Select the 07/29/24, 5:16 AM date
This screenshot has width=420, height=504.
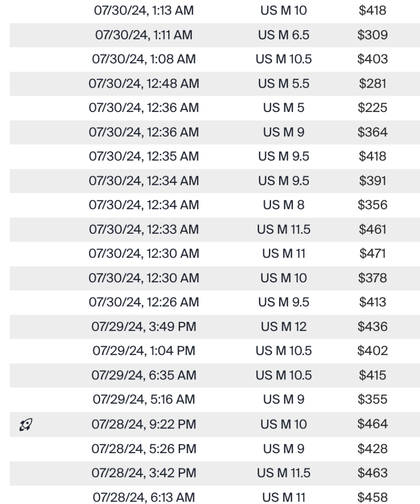tap(144, 400)
